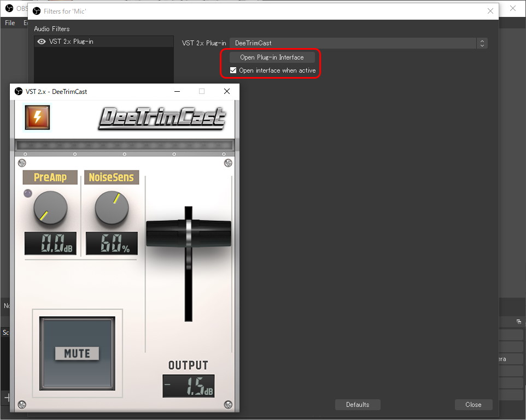Click the Close button in Filters dialog
This screenshot has height=420, width=526.
(474, 405)
